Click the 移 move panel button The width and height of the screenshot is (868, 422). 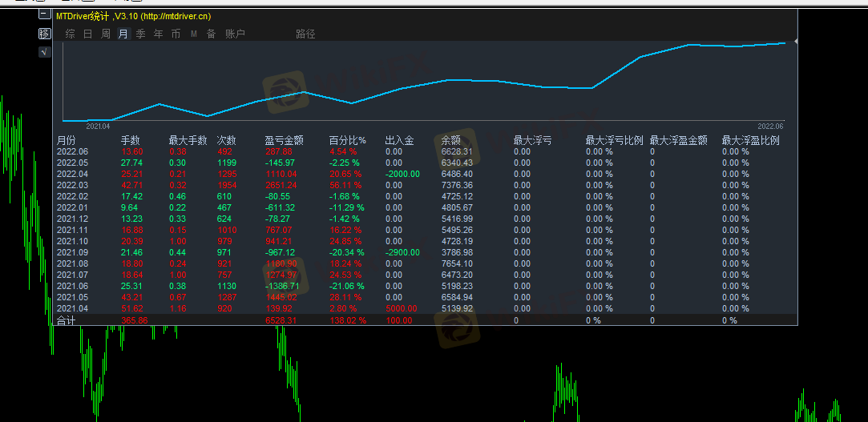[x=45, y=34]
